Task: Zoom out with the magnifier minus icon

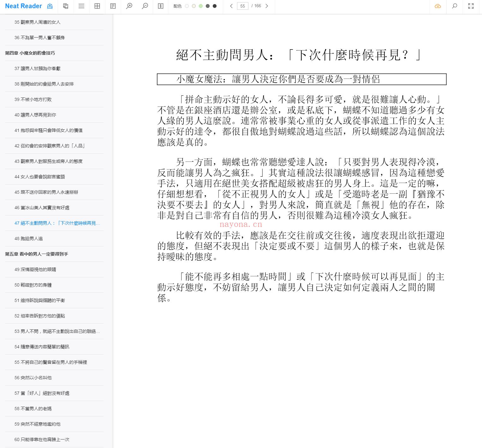Action: (x=145, y=6)
